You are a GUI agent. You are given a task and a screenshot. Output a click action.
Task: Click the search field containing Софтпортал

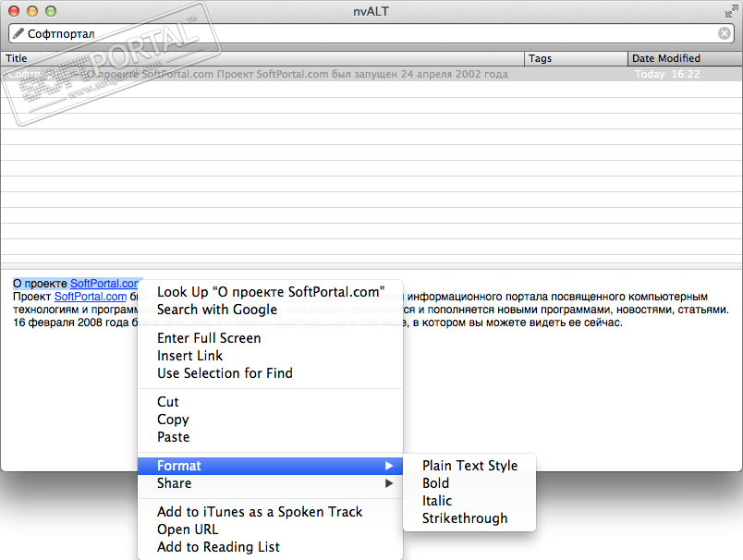click(x=371, y=33)
